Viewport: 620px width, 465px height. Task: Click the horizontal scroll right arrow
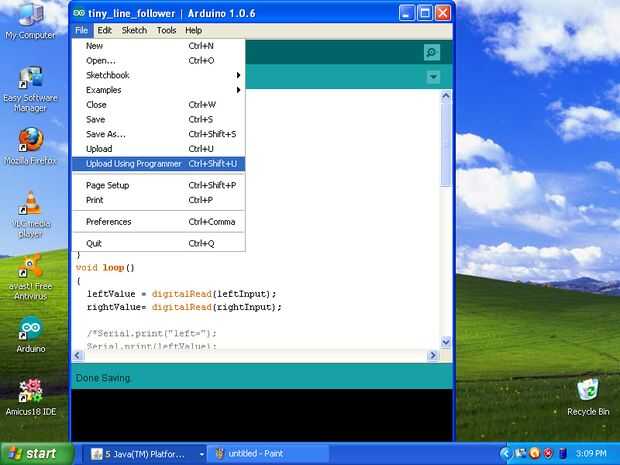tap(433, 355)
